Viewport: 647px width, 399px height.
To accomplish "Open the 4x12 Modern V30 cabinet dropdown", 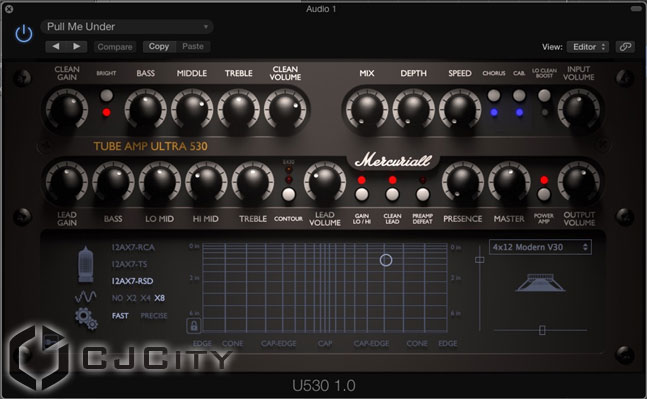I will (x=540, y=247).
